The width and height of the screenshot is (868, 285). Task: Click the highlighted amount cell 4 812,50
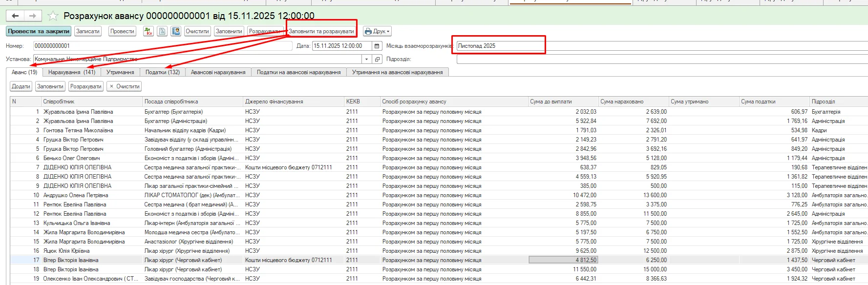pyautogui.click(x=563, y=260)
